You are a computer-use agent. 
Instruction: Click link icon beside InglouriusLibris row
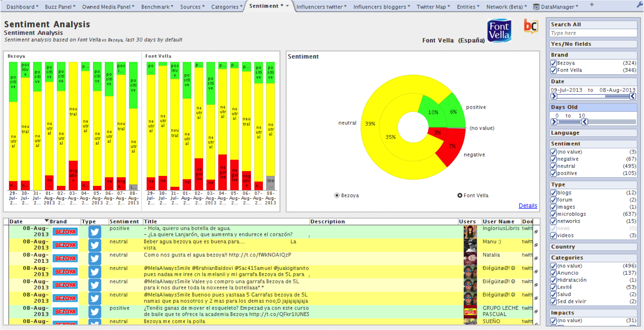click(536, 232)
